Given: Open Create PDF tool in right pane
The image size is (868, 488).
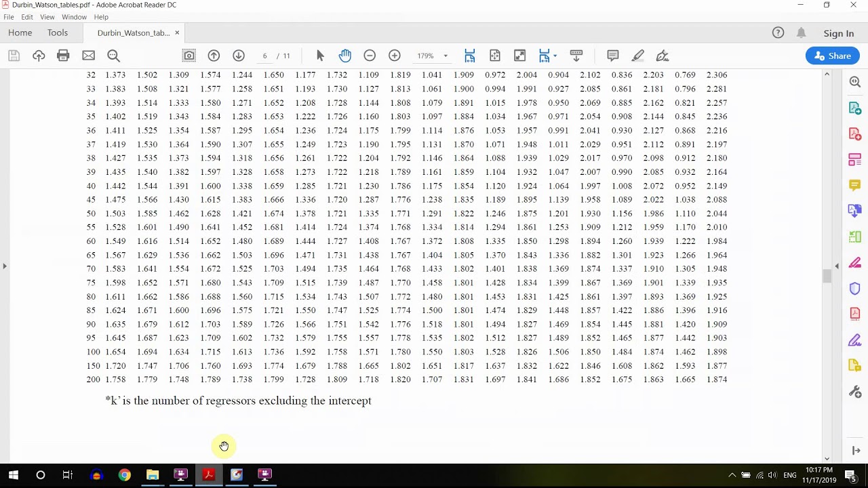Looking at the screenshot, I should pyautogui.click(x=854, y=134).
